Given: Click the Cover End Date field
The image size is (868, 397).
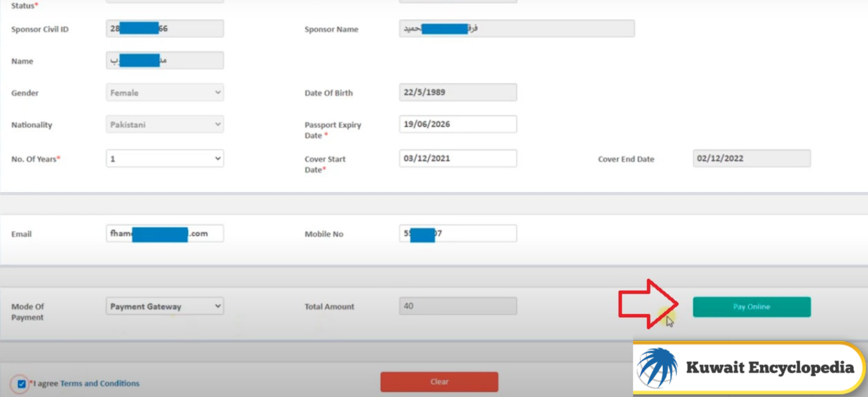Looking at the screenshot, I should pyautogui.click(x=752, y=158).
